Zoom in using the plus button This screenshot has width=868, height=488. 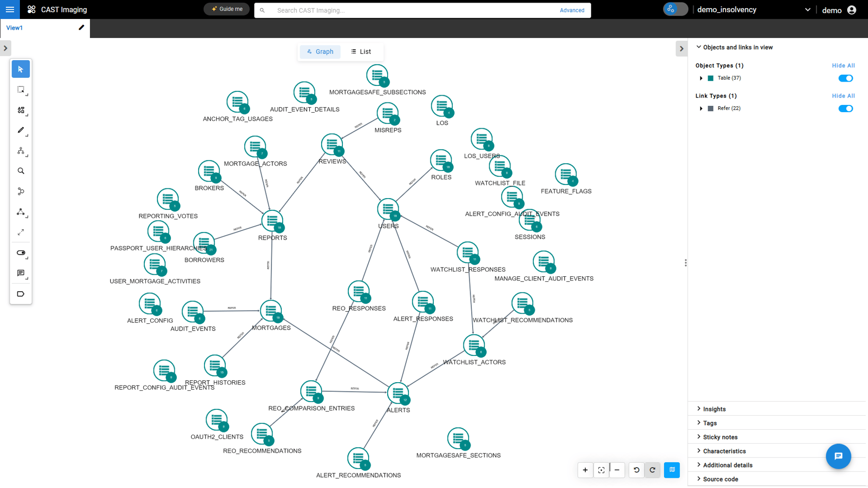[x=585, y=470]
